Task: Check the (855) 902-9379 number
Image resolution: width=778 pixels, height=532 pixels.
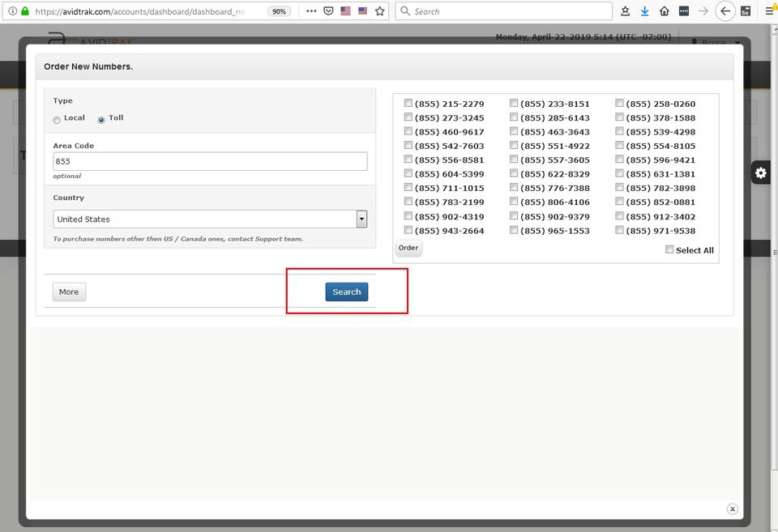Action: pyautogui.click(x=514, y=215)
